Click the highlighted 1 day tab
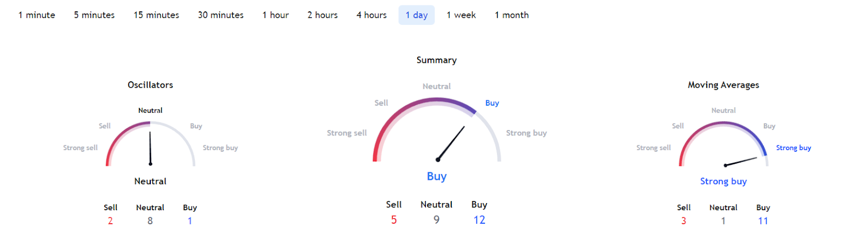The height and width of the screenshot is (246, 868). pos(417,15)
